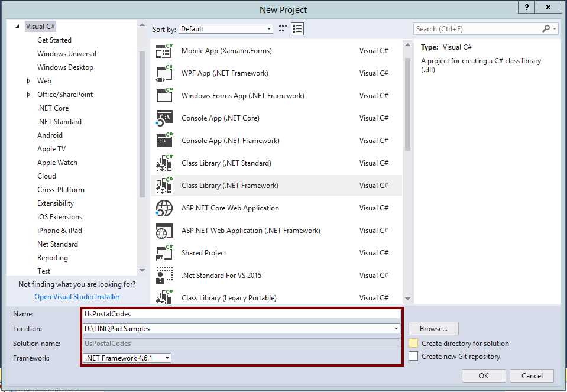Viewport: 567px width, 392px height.
Task: Open the Framework version dropdown
Action: (127, 358)
